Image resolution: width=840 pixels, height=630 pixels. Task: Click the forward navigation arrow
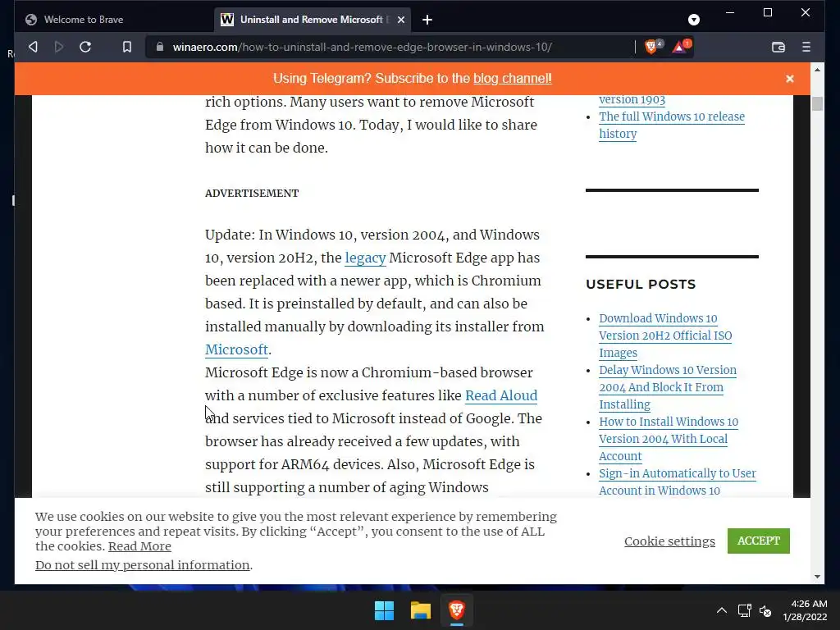59,47
